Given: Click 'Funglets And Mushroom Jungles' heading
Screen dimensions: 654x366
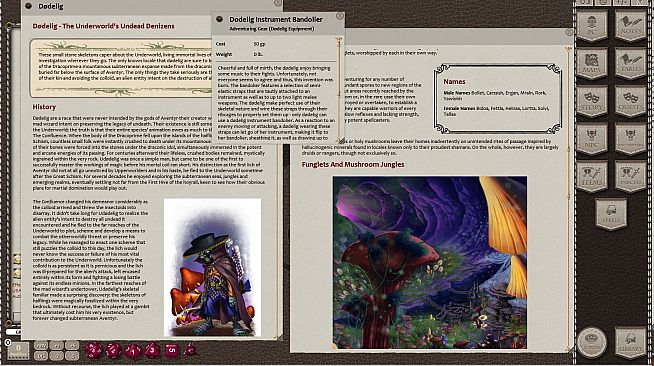Looking at the screenshot, I should click(x=353, y=164).
